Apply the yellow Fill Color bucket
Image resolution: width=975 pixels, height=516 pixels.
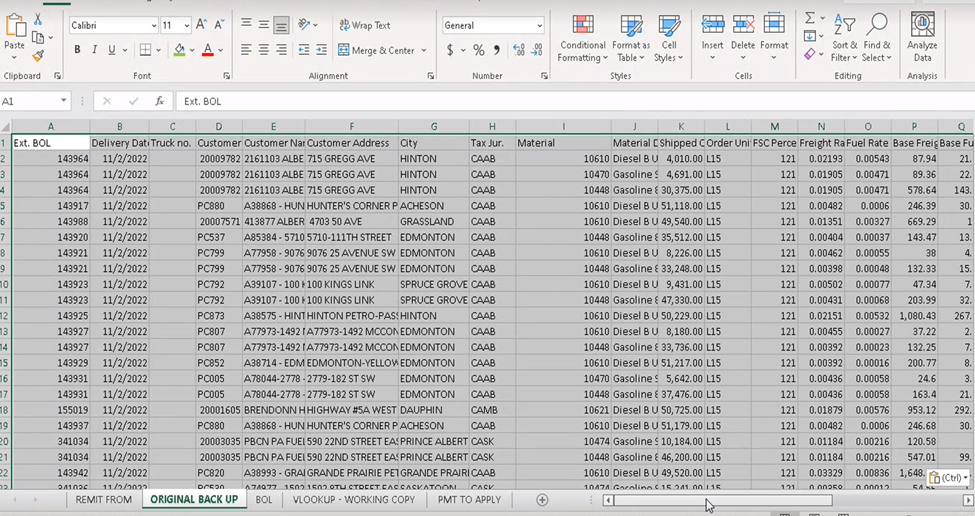pyautogui.click(x=179, y=50)
